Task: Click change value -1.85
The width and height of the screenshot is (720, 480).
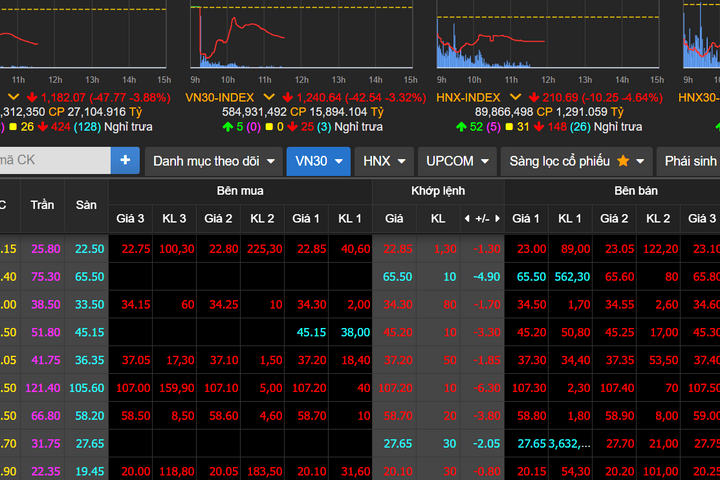Action: click(487, 360)
